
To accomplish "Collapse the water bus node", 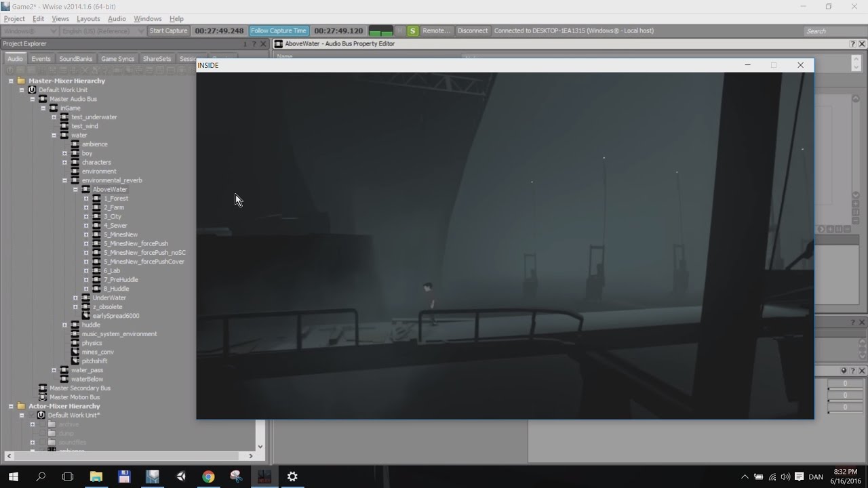I will [54, 135].
